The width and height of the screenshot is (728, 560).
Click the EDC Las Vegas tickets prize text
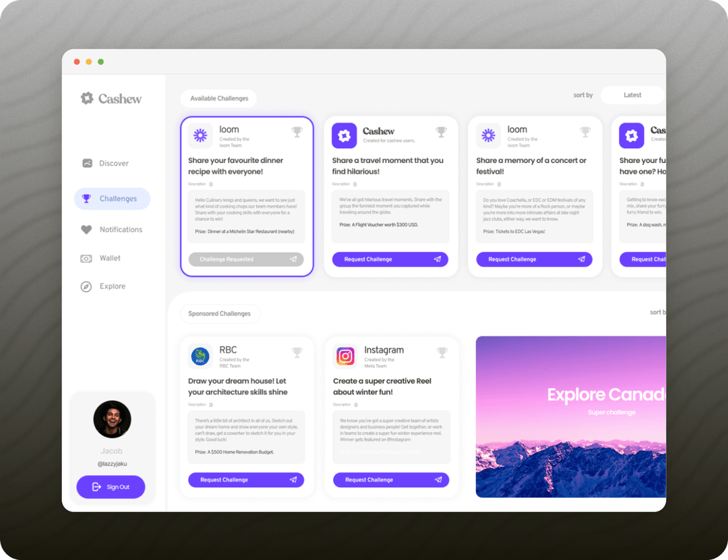tap(514, 232)
